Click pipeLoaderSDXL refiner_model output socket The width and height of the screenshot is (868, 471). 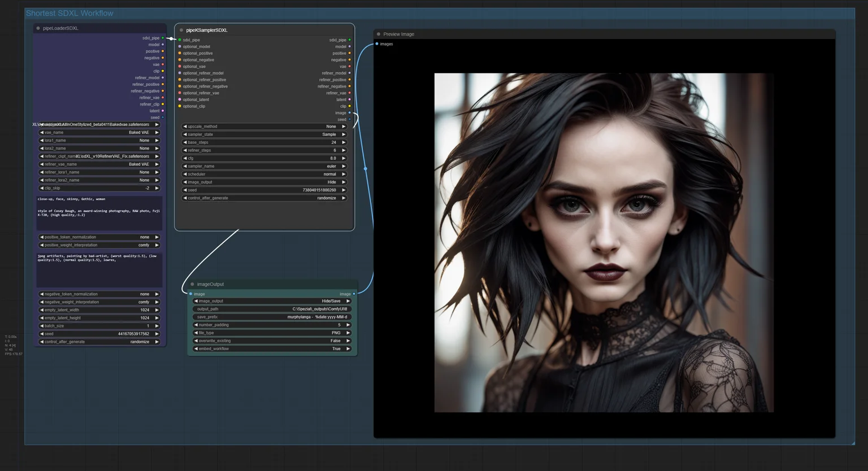click(163, 78)
